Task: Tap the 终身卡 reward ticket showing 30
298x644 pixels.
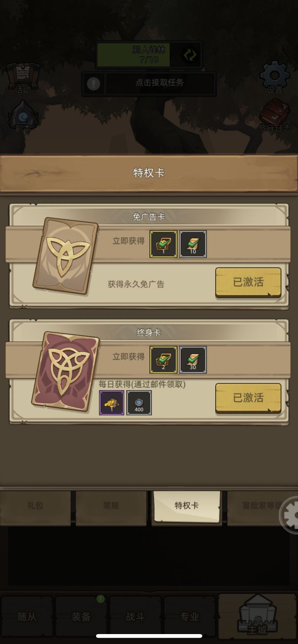Action: click(193, 360)
